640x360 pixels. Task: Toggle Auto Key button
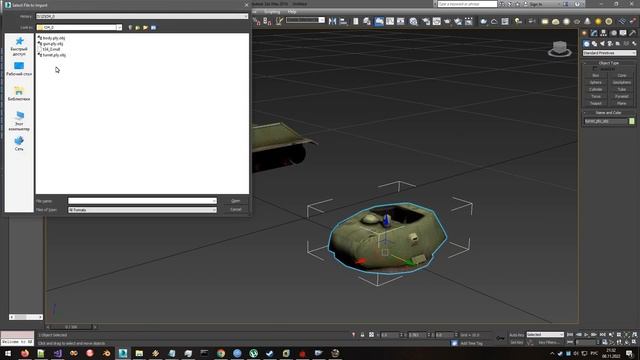(517, 335)
